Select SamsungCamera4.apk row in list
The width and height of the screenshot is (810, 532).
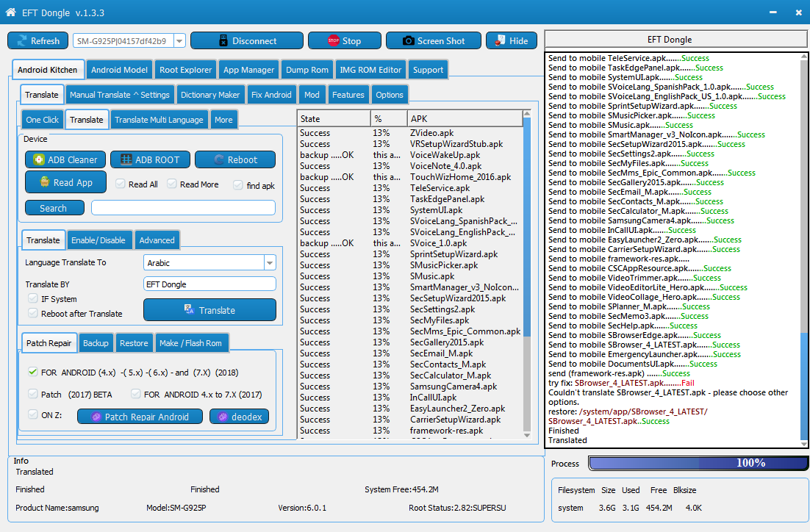point(410,387)
